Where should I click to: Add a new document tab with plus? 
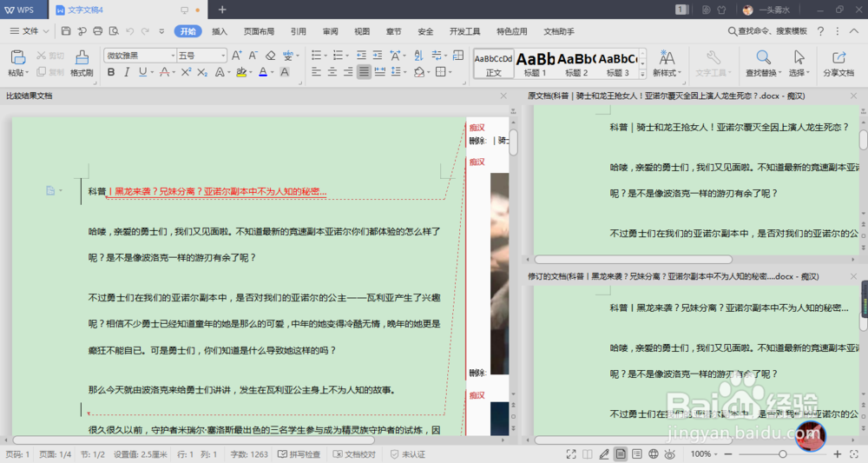point(222,10)
